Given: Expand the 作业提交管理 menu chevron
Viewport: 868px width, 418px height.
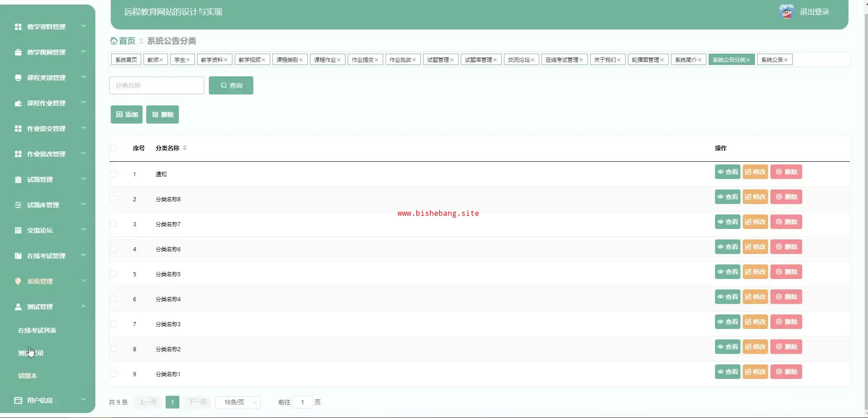Looking at the screenshot, I should click(84, 128).
